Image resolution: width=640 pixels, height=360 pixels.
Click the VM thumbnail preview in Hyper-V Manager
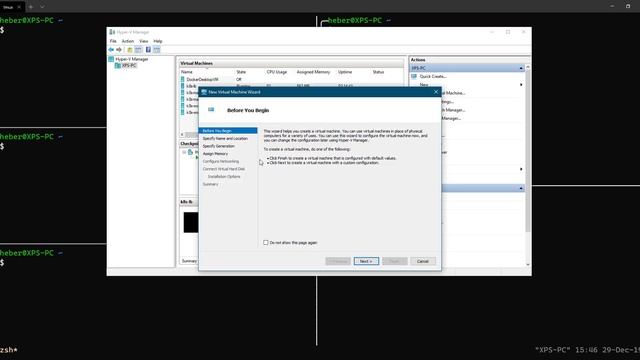click(191, 222)
